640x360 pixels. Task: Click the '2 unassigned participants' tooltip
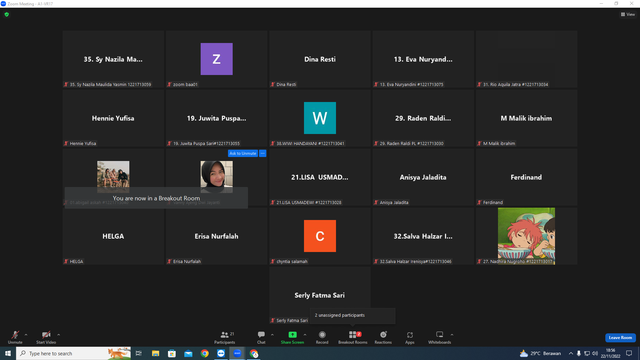click(353, 316)
